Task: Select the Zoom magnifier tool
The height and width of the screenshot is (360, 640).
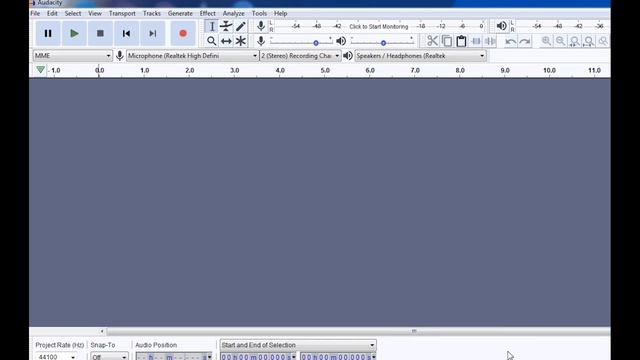Action: pos(211,41)
